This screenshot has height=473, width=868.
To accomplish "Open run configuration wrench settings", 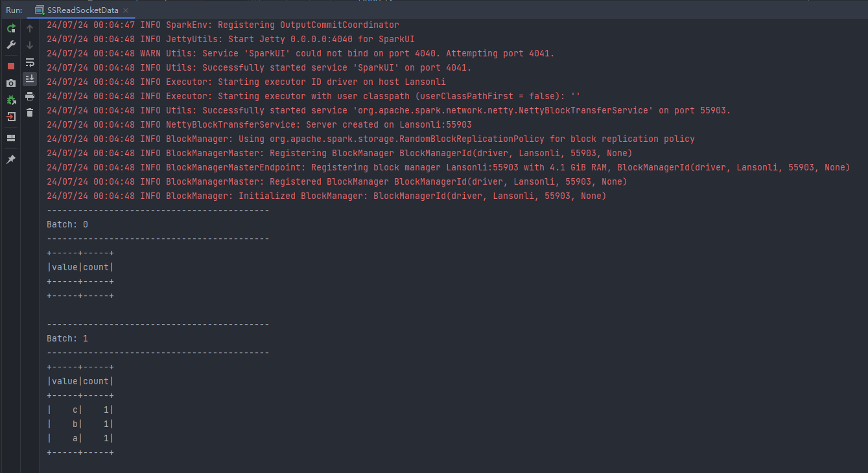I will click(x=11, y=45).
